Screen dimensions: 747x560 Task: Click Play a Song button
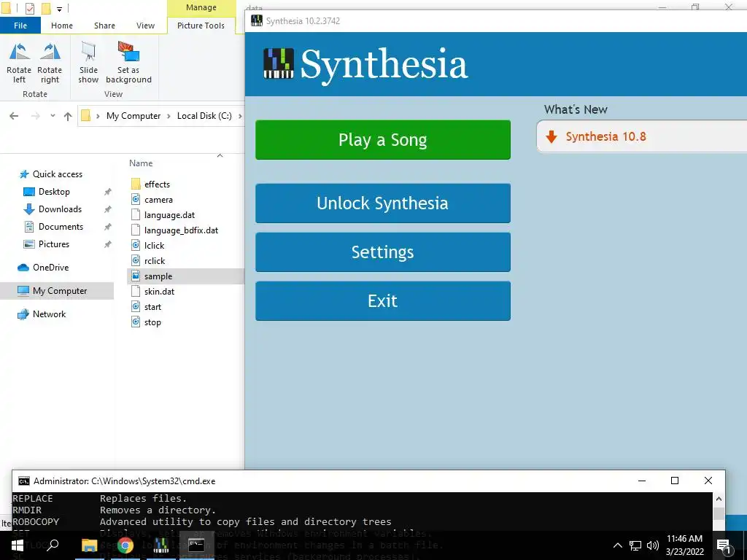[382, 139]
